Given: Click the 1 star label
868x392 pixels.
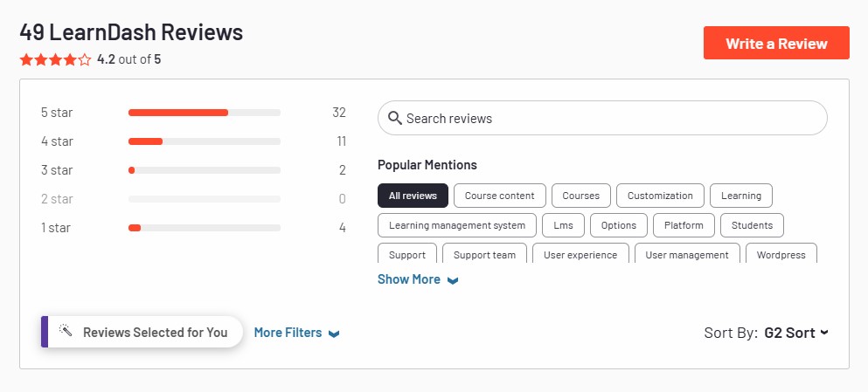Looking at the screenshot, I should 56,228.
